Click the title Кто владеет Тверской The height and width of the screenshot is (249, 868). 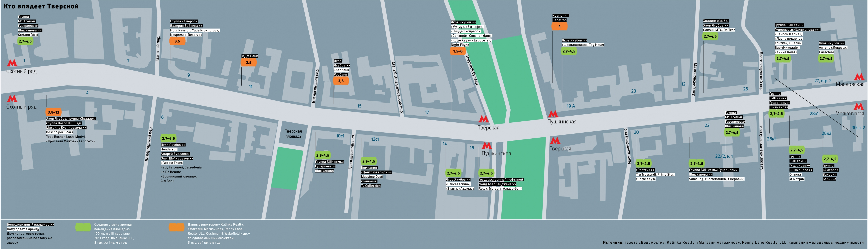pyautogui.click(x=41, y=6)
